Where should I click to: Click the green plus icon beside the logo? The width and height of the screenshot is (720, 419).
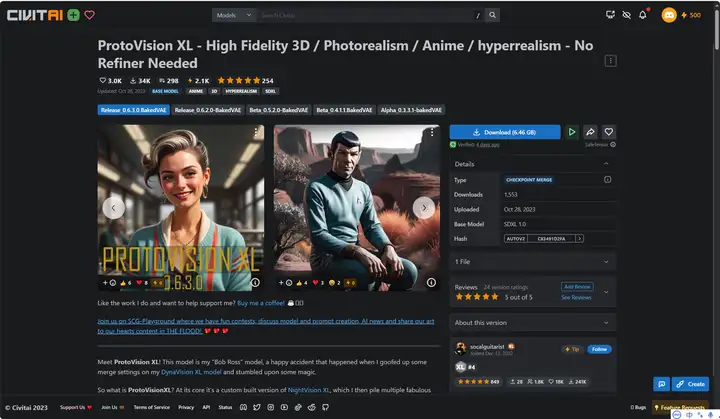coord(73,15)
